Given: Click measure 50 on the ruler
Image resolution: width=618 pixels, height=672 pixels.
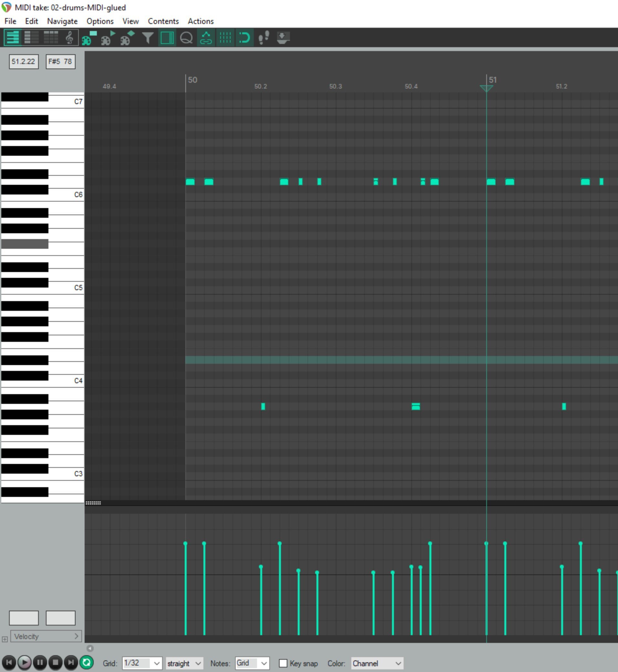Looking at the screenshot, I should pyautogui.click(x=192, y=80).
